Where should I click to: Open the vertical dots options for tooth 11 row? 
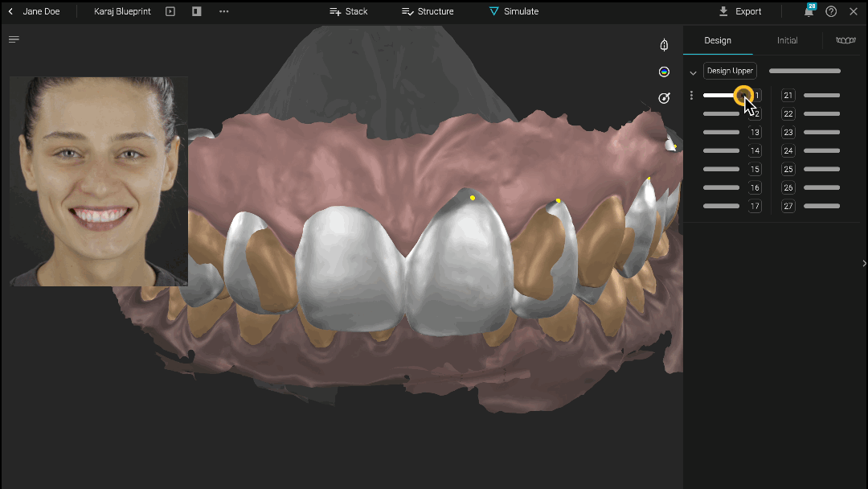coord(691,95)
